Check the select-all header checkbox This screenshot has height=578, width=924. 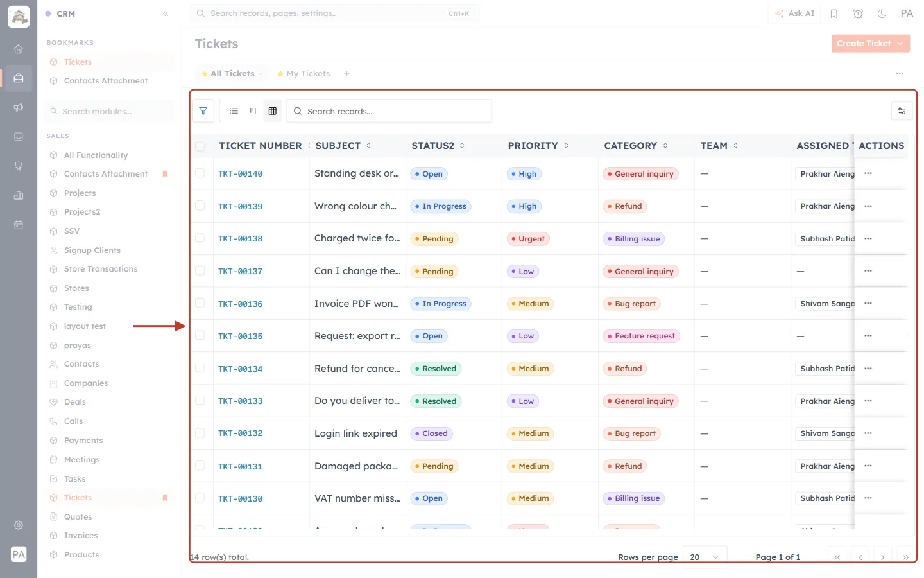pos(200,146)
